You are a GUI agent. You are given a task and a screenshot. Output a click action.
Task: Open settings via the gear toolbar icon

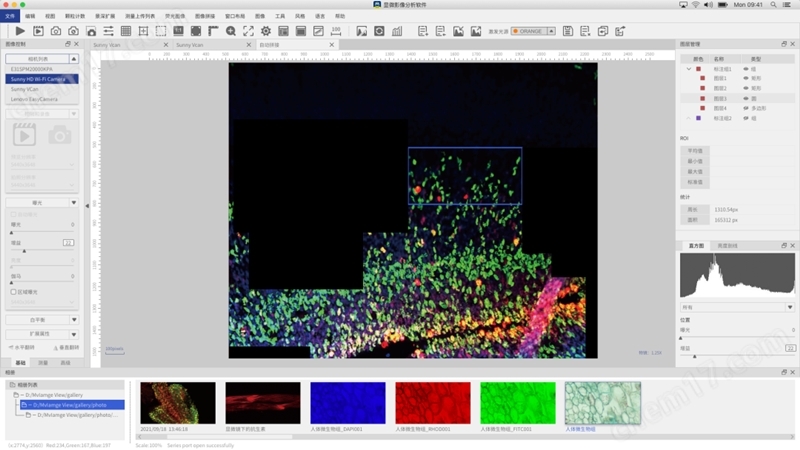tap(266, 31)
